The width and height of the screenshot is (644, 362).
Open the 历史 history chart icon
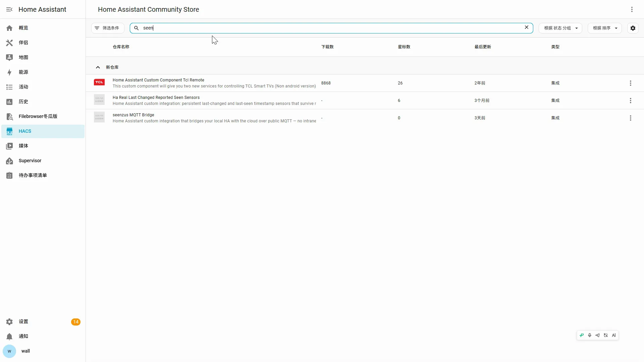9,102
